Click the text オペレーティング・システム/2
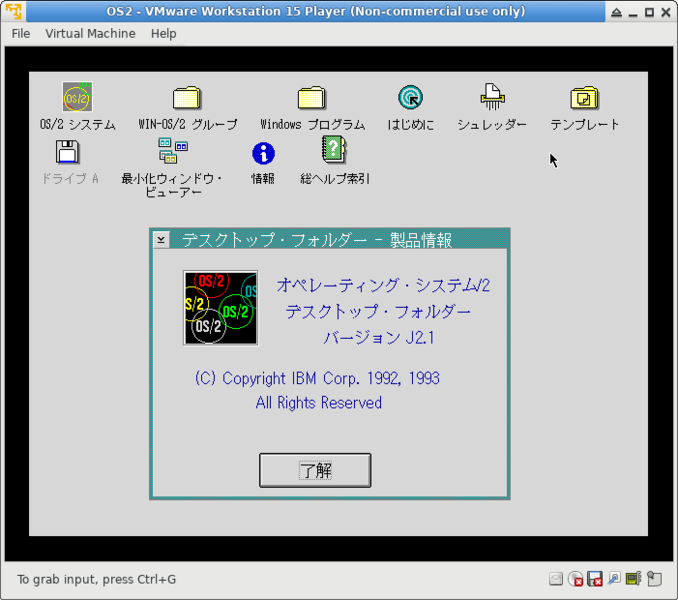678x600 pixels. click(x=383, y=285)
